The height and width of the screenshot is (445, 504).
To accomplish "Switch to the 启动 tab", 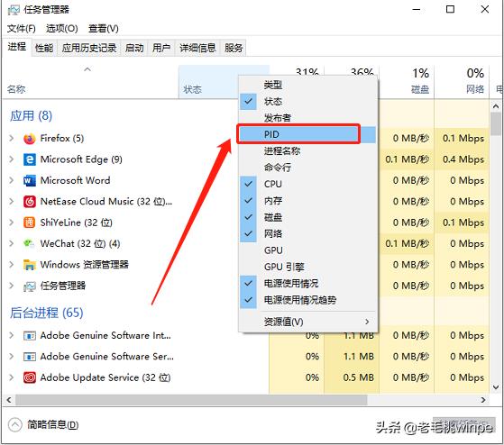I will 134,48.
